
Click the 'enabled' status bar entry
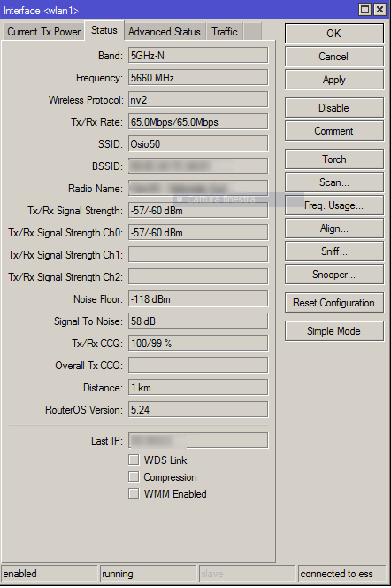pos(50,574)
